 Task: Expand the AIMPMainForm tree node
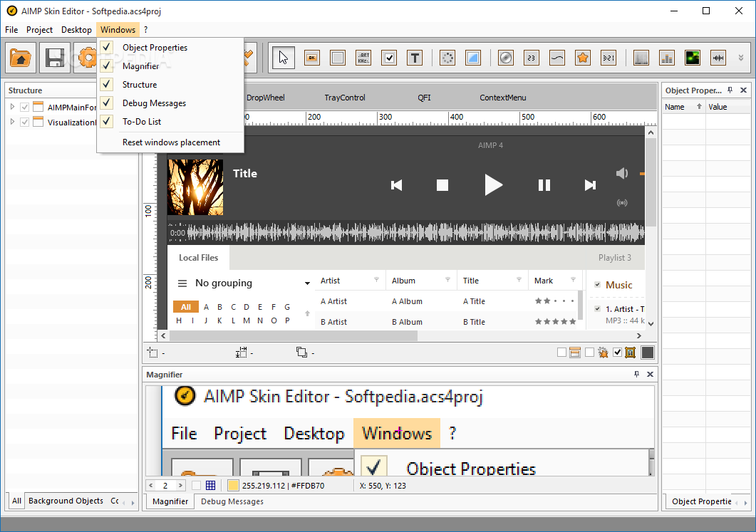click(13, 107)
